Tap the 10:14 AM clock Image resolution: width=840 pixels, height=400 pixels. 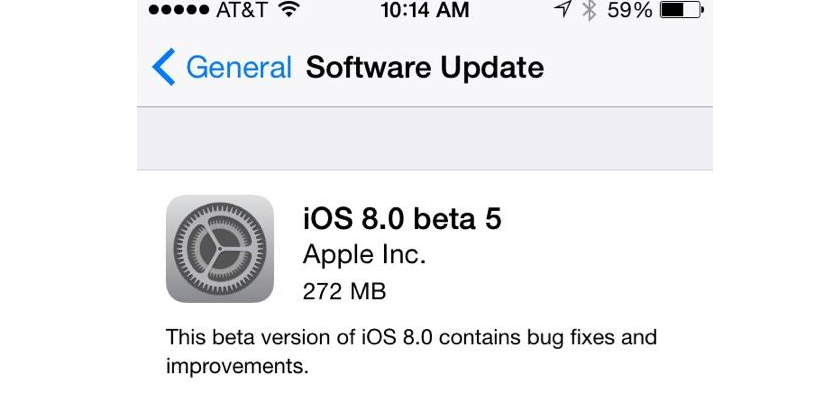point(425,10)
